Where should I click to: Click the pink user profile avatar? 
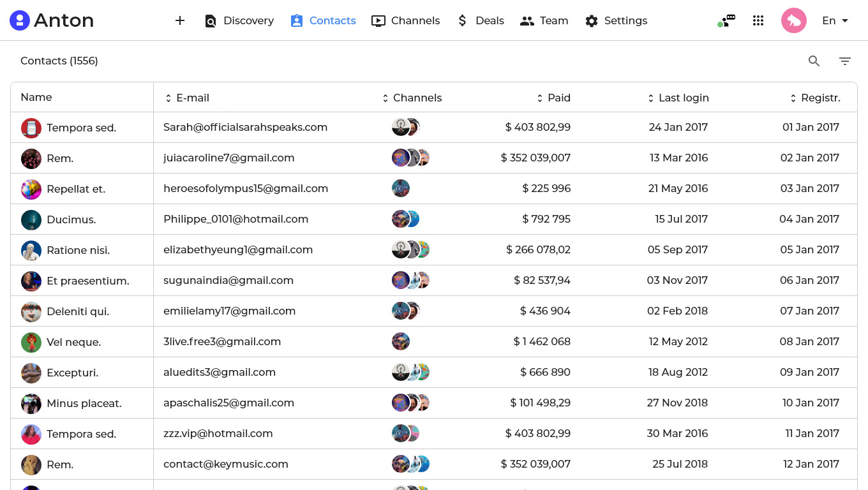pos(794,20)
